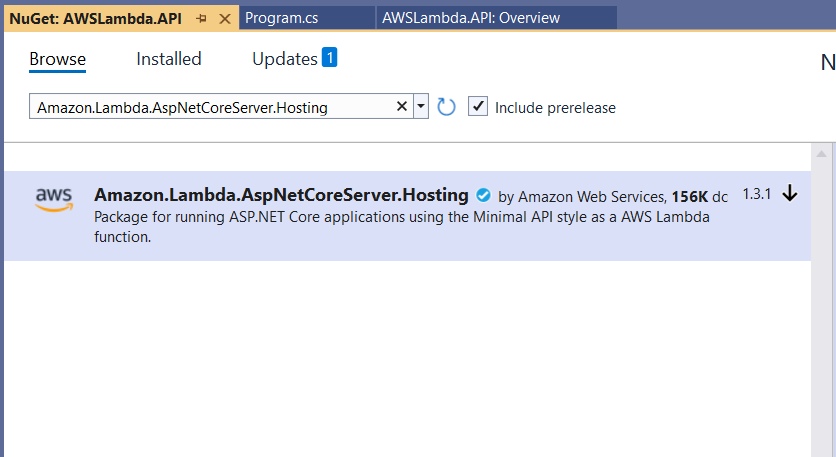This screenshot has width=836, height=457.
Task: Switch to the Installed tab
Action: point(168,59)
